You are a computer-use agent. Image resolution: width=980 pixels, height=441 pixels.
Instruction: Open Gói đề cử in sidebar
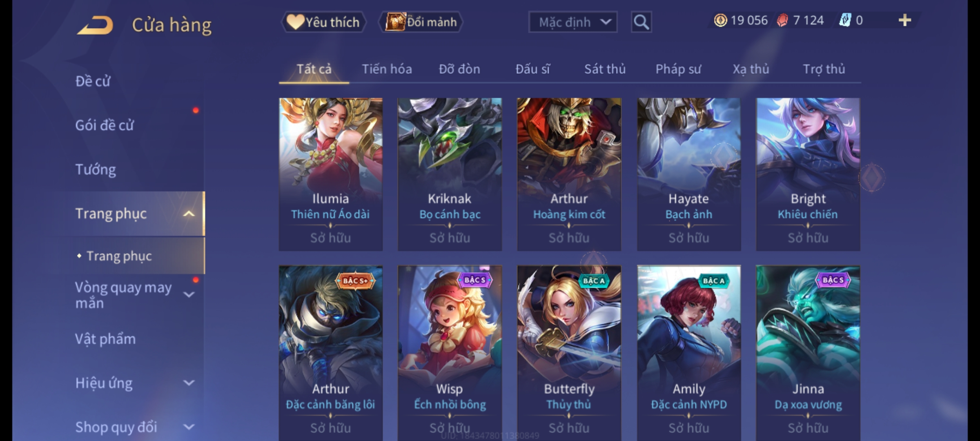(105, 125)
